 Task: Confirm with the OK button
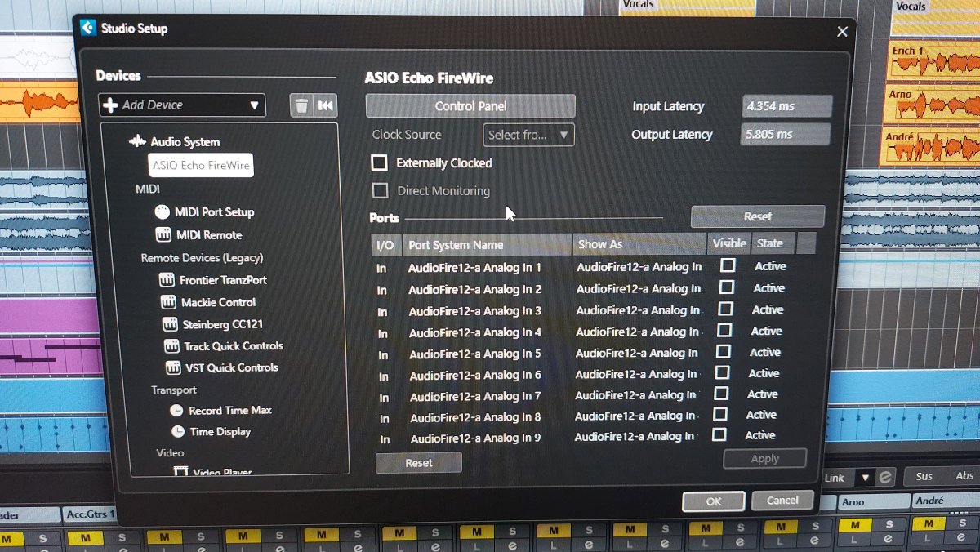[x=714, y=501]
